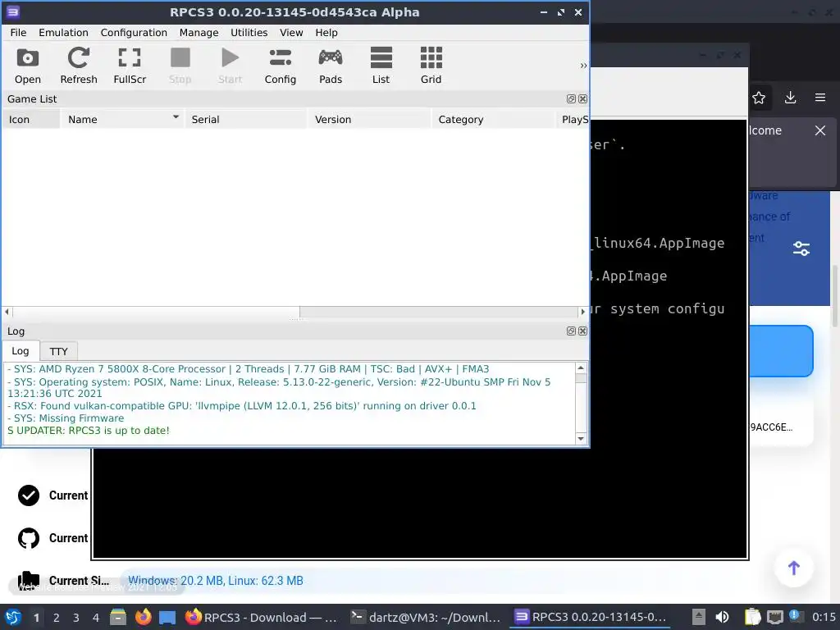Switch to dartz@VM3 terminal window
The image size is (840, 630).
tap(426, 617)
